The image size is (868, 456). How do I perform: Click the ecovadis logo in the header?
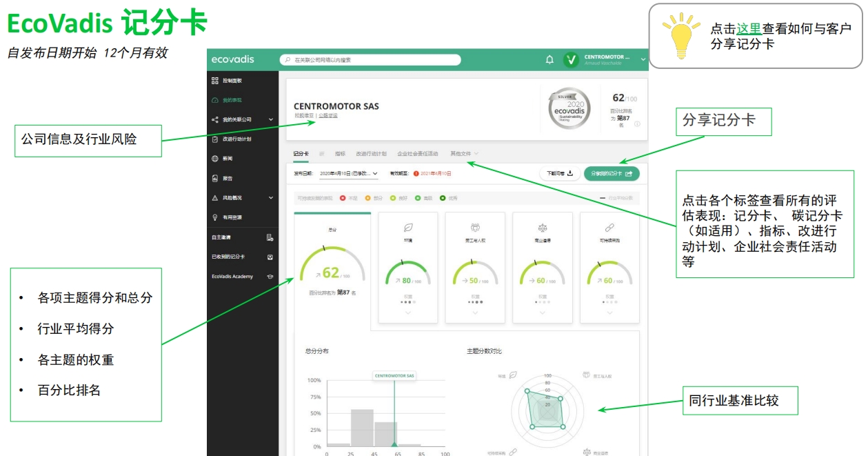(x=232, y=59)
